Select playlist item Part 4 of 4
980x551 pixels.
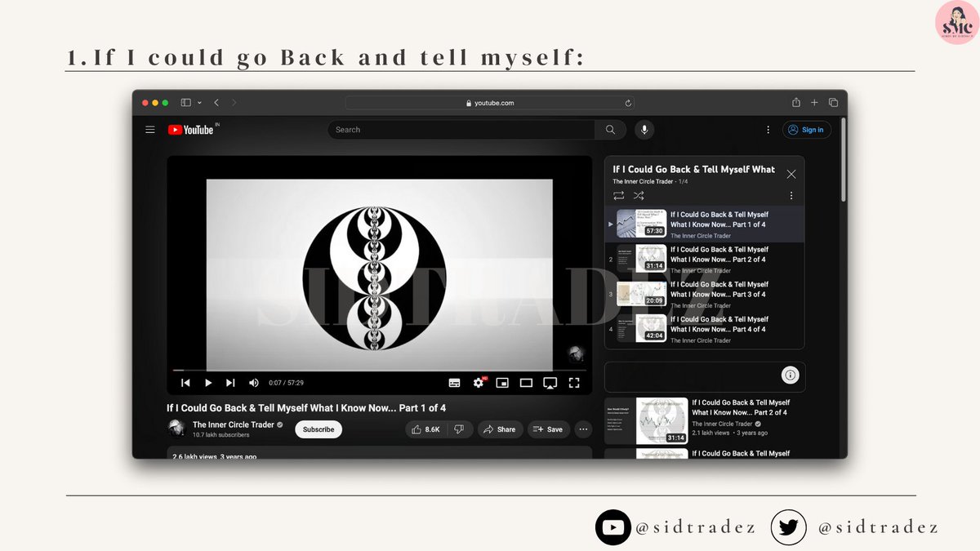pos(705,330)
